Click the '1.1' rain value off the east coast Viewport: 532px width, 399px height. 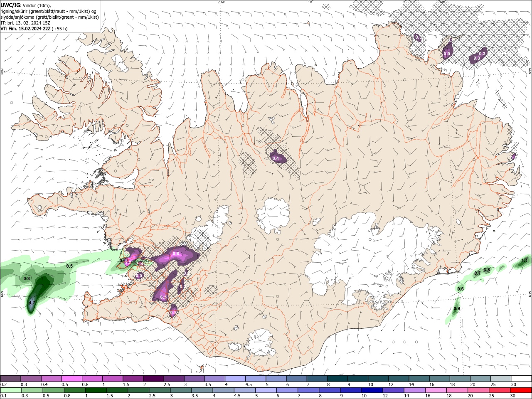click(525, 261)
